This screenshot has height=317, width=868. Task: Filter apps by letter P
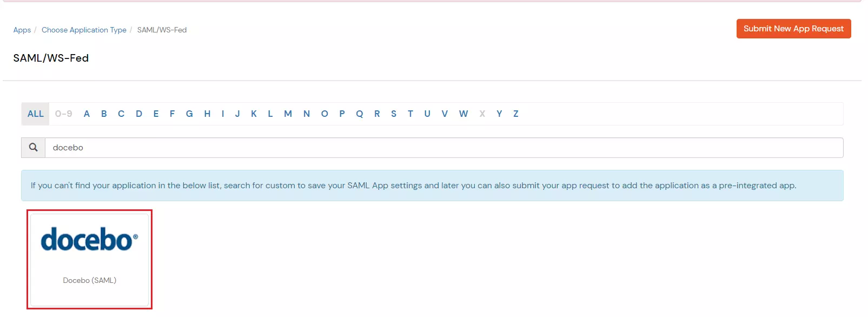[x=342, y=114]
